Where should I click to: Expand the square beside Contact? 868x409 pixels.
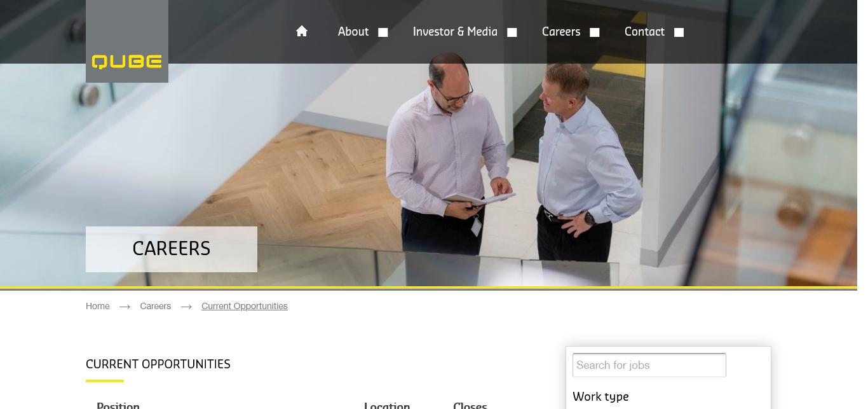679,32
